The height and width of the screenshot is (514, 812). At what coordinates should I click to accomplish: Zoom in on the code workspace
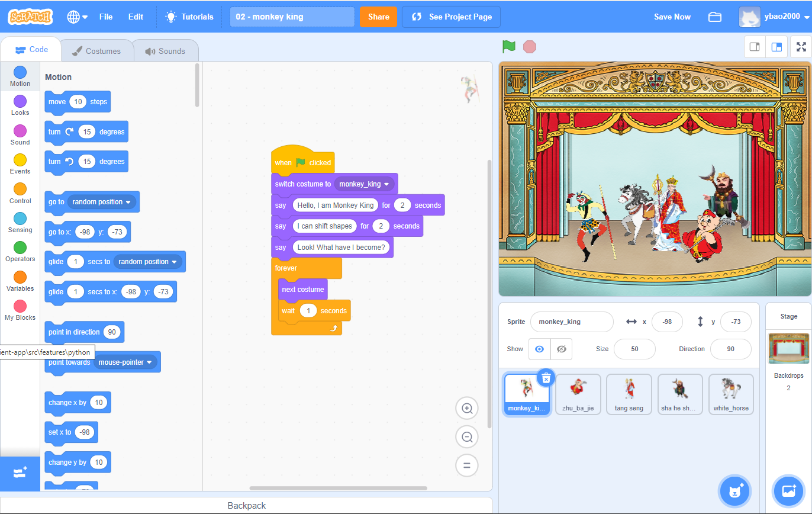pyautogui.click(x=467, y=409)
